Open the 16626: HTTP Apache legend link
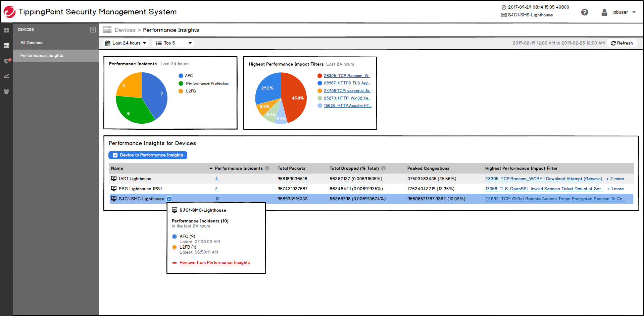The image size is (644, 316). 348,106
